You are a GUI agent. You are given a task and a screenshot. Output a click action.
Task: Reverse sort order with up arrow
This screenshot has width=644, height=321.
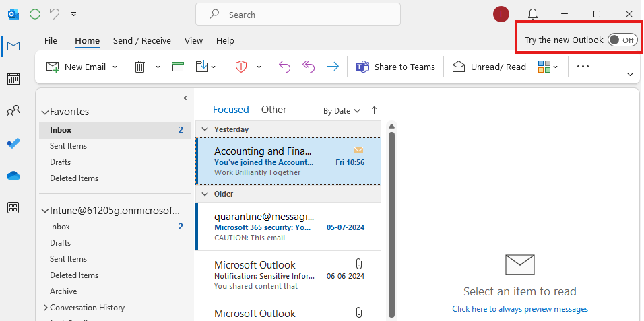click(x=375, y=110)
